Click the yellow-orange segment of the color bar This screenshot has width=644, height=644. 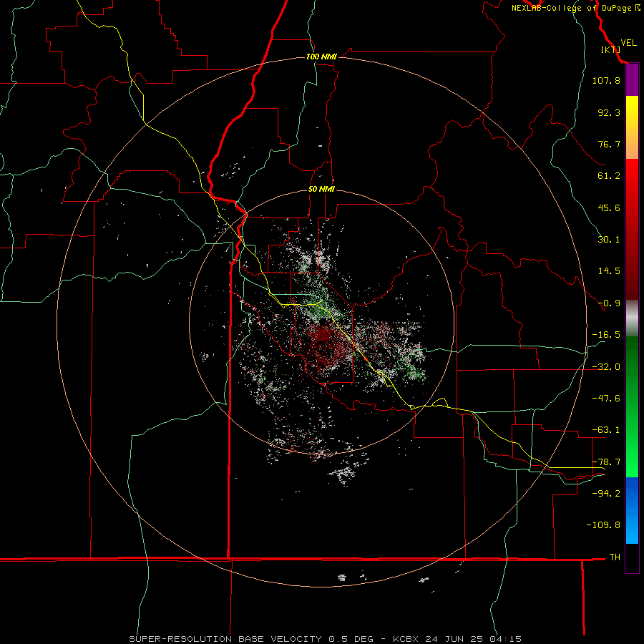point(632,127)
